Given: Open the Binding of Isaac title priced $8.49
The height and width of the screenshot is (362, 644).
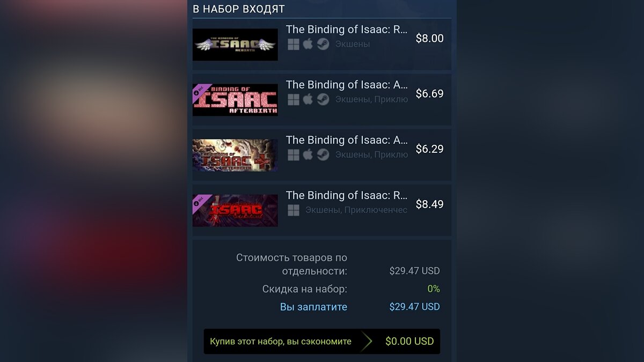Looking at the screenshot, I should (347, 195).
